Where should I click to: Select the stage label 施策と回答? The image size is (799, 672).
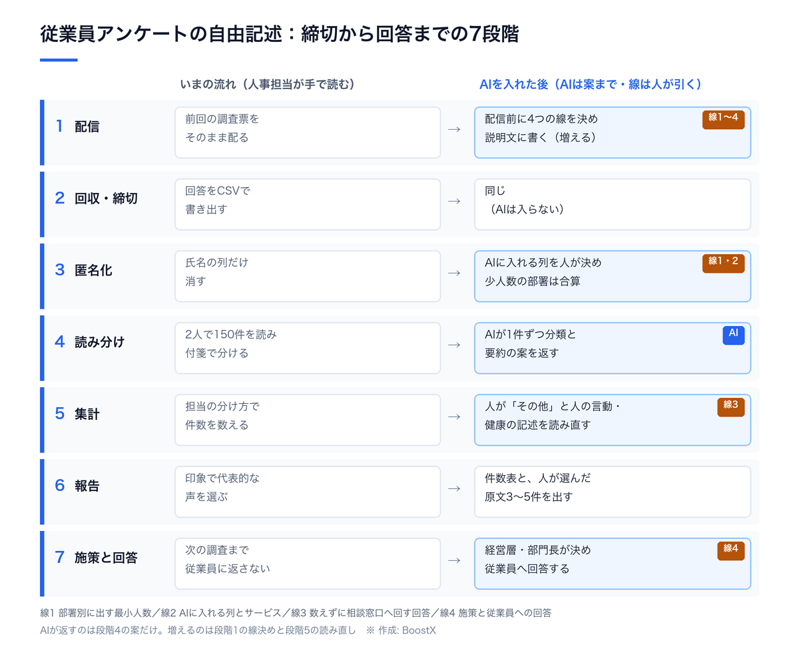coord(106,558)
